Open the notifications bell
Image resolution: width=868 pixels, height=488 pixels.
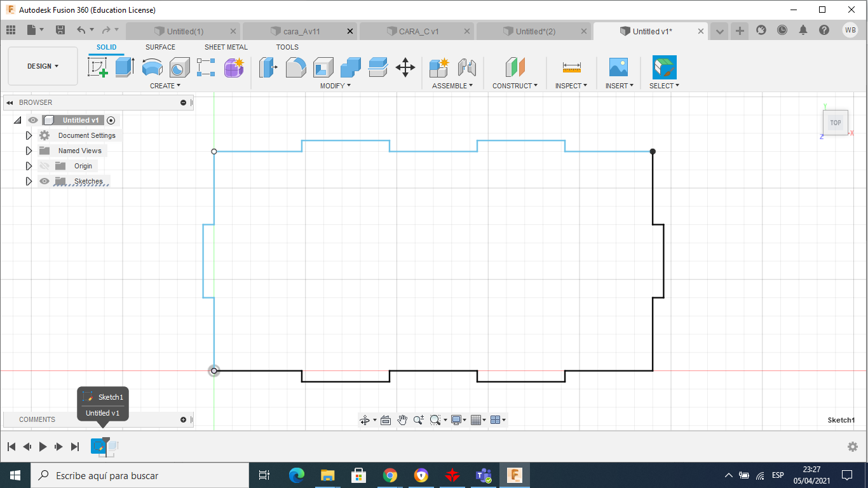pos(803,30)
